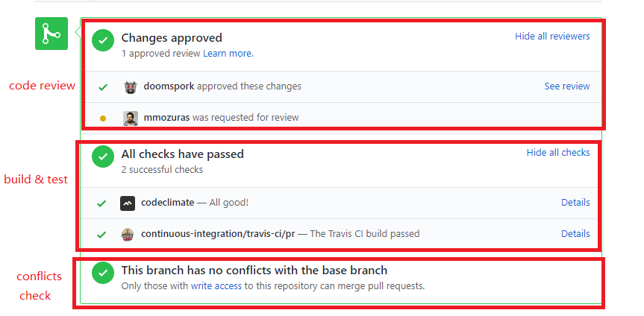Image resolution: width=644 pixels, height=316 pixels.
Task: Click the mmozuras username
Action: [x=166, y=118]
